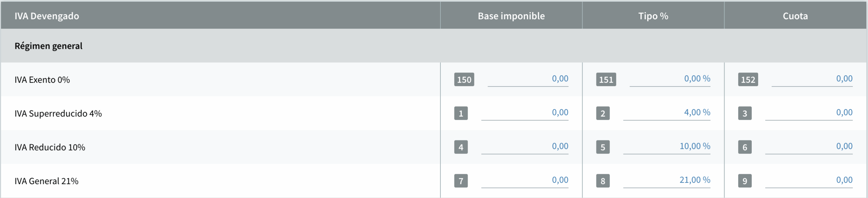Click box number 152 badge
This screenshot has height=198, width=868.
(x=748, y=80)
